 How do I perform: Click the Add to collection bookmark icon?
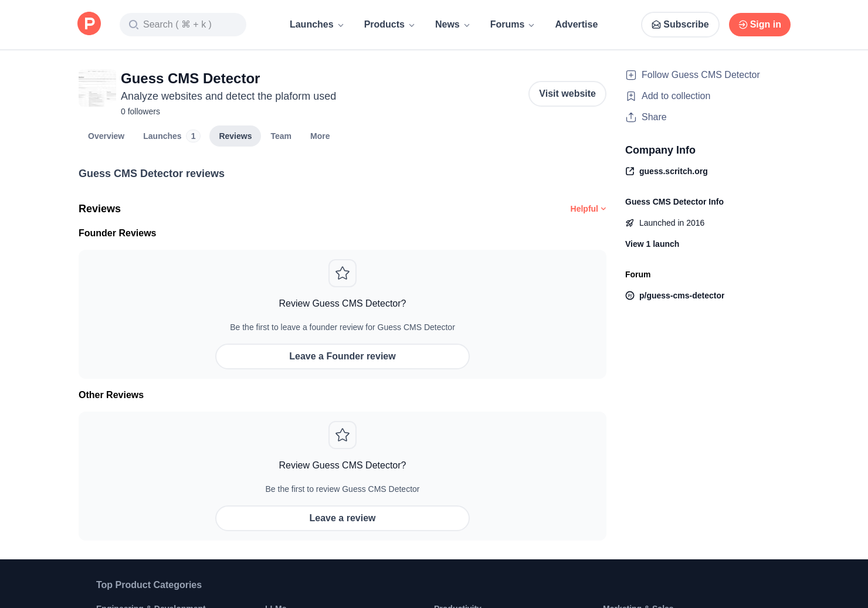[631, 96]
